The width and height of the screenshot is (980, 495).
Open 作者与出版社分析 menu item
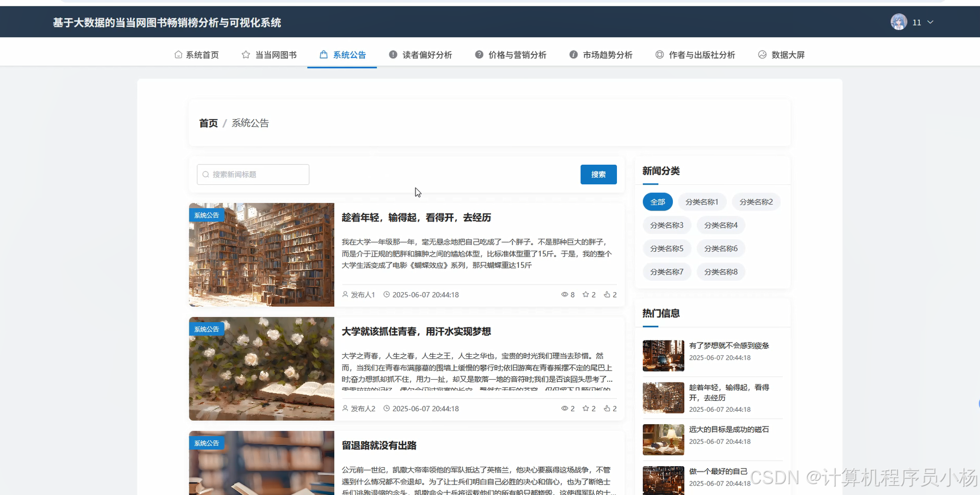tap(695, 54)
